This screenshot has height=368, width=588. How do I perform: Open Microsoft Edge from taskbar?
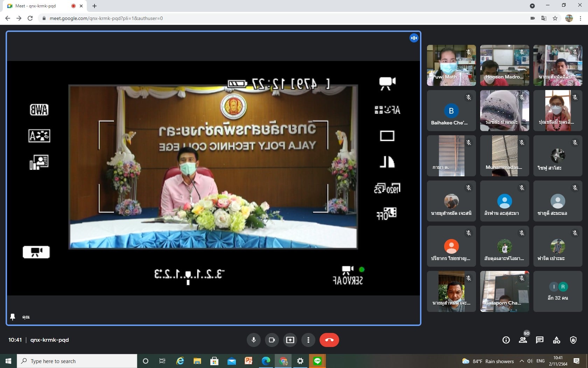(266, 361)
